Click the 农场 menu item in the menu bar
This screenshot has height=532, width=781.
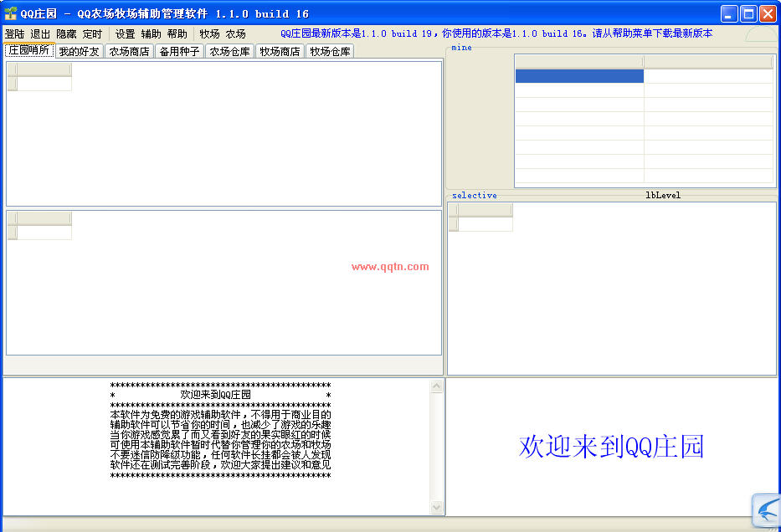coord(235,33)
